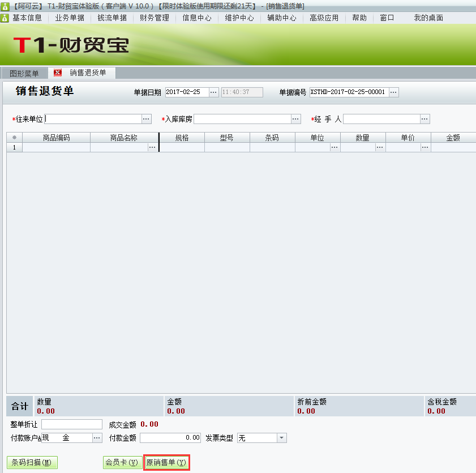Image resolution: width=476 pixels, height=473 pixels.
Task: Click the 商品编码 cell in row 1
Action: [x=56, y=147]
